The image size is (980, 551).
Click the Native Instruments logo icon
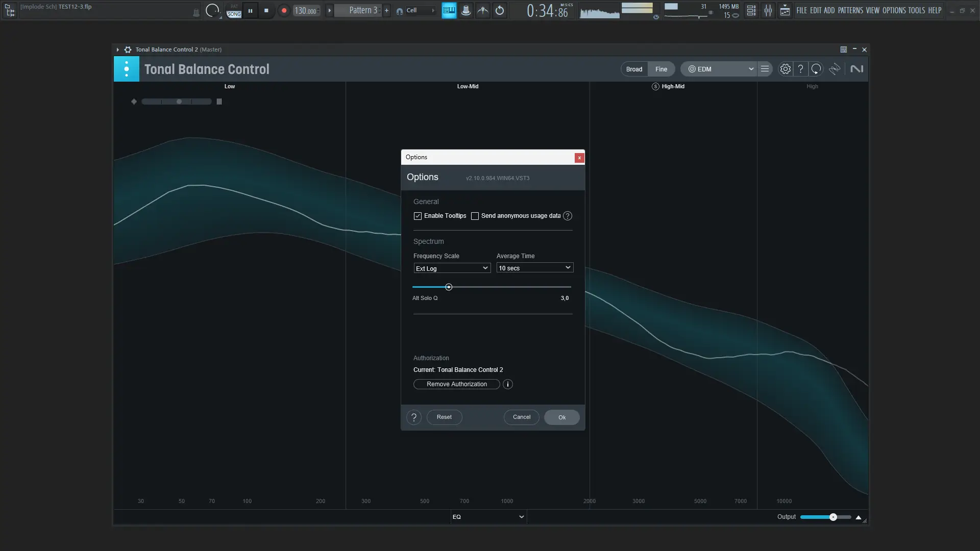point(856,69)
